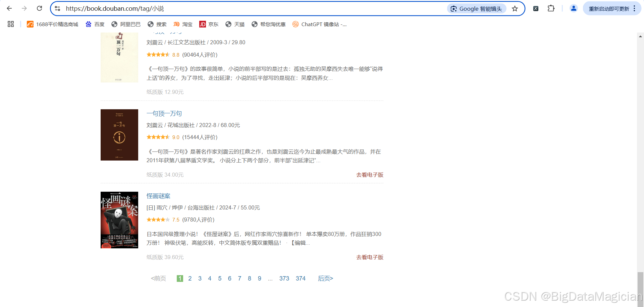
Task: Select current page 1 in pagination
Action: [x=180, y=278]
